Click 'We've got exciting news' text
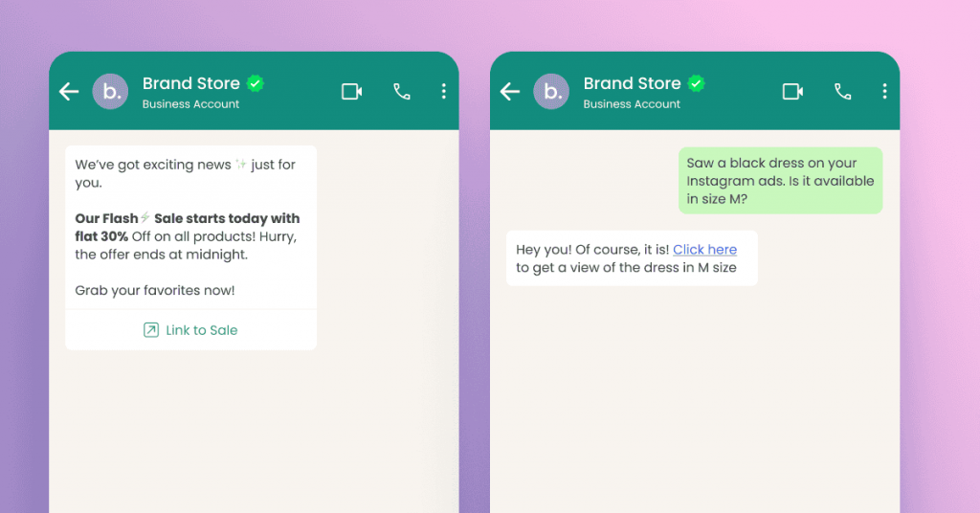 (x=153, y=165)
